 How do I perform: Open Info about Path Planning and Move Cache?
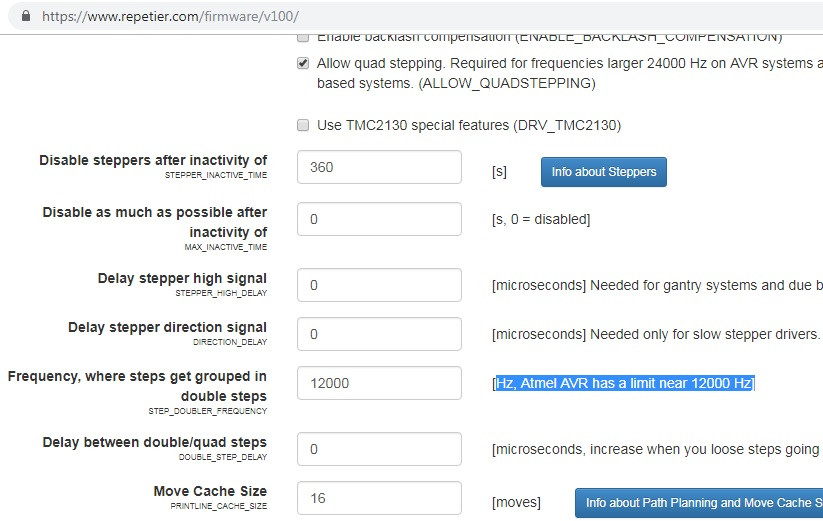(702, 503)
